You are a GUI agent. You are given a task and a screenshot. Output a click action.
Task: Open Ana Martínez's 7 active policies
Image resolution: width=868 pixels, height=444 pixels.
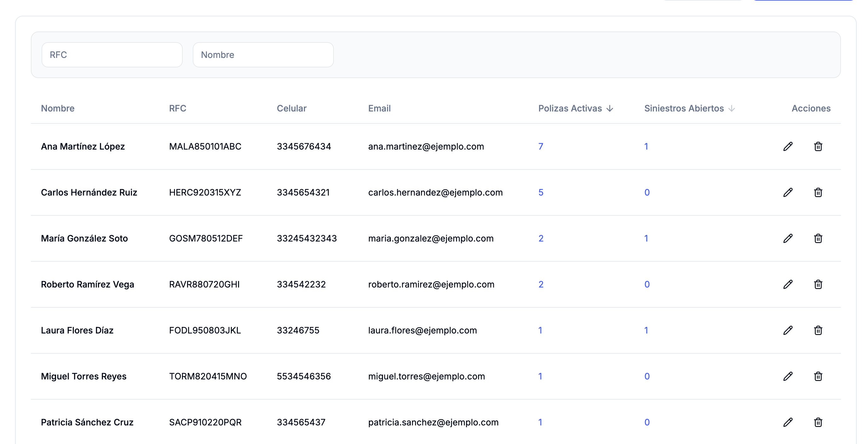(x=540, y=146)
